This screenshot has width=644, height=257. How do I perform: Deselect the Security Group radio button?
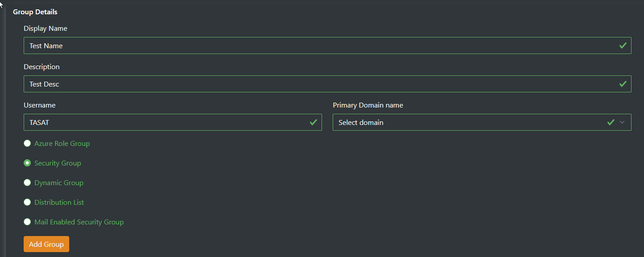[x=27, y=163]
